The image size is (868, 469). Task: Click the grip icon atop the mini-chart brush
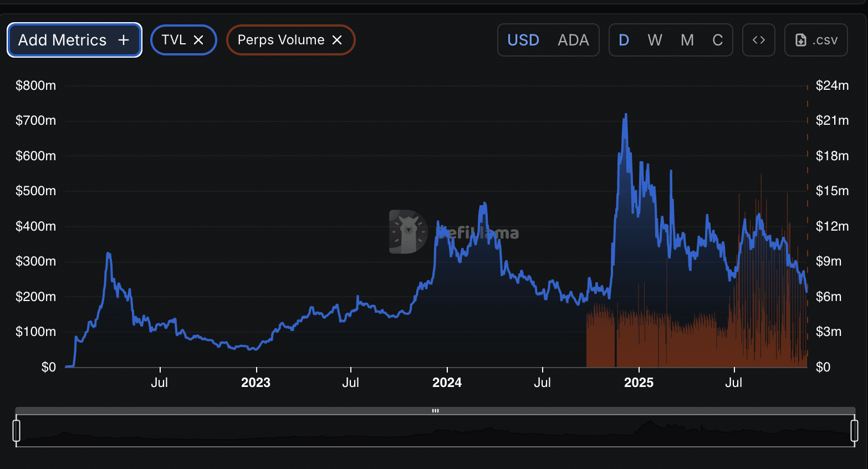pos(435,410)
